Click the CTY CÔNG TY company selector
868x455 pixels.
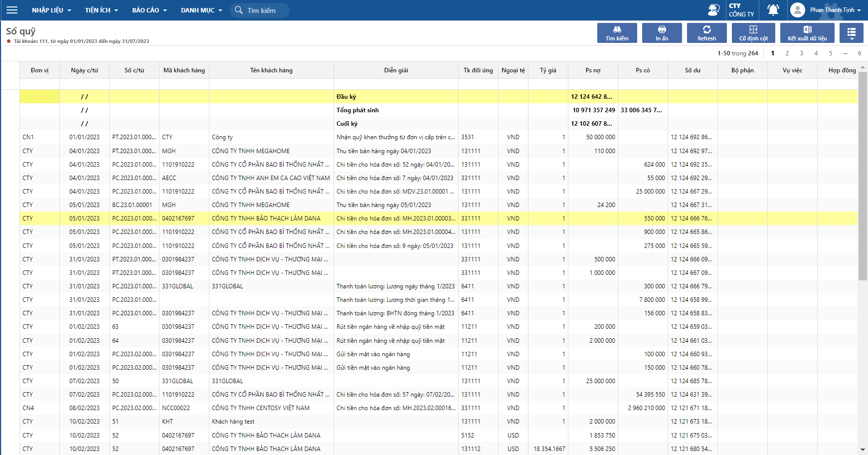pyautogui.click(x=741, y=10)
